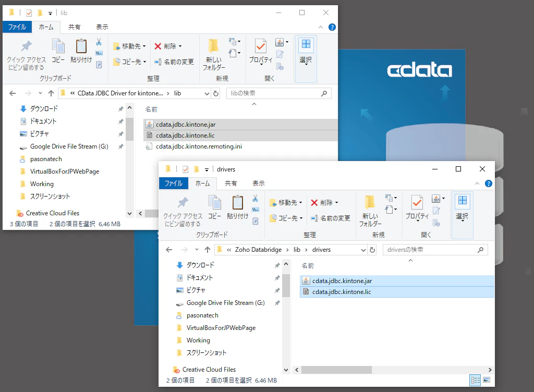Image resolution: width=534 pixels, height=392 pixels.
Task: Open VirtualBoxForJPWebPage in lib window sidebar
Action: pos(64,171)
